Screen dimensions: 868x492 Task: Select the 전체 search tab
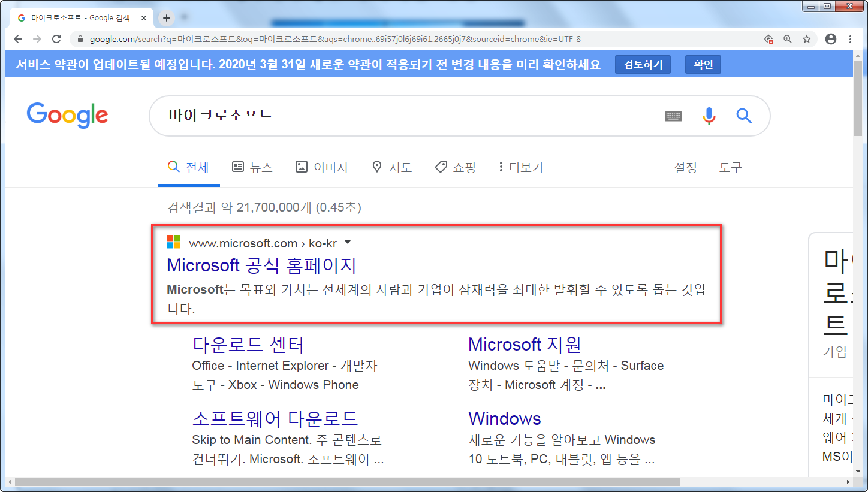click(x=189, y=167)
